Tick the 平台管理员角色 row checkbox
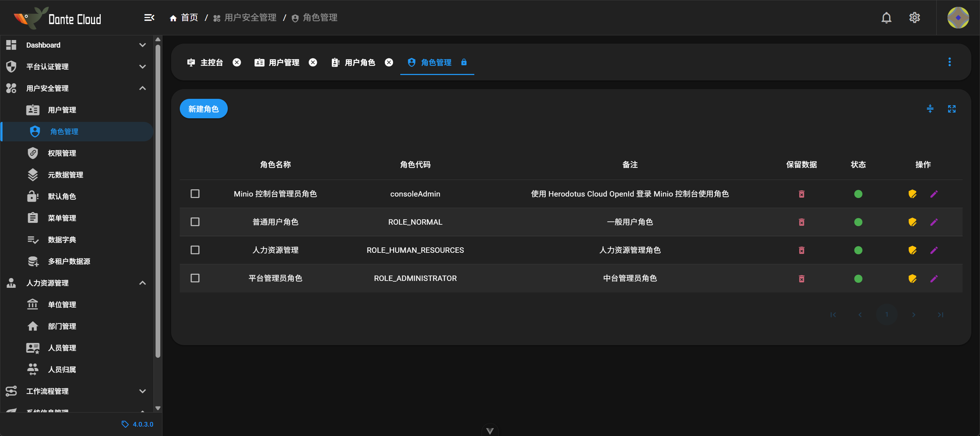Image resolution: width=980 pixels, height=436 pixels. [x=195, y=278]
